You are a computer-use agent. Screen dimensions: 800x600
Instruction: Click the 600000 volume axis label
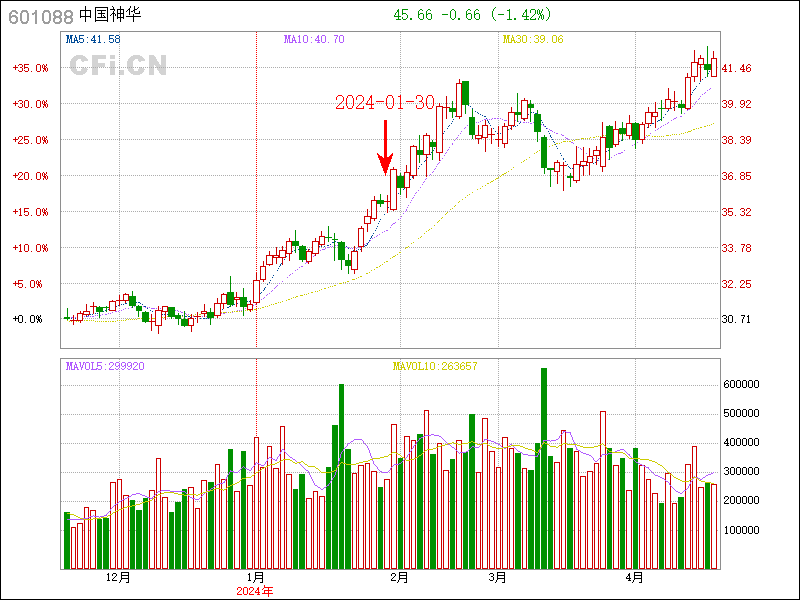click(741, 384)
